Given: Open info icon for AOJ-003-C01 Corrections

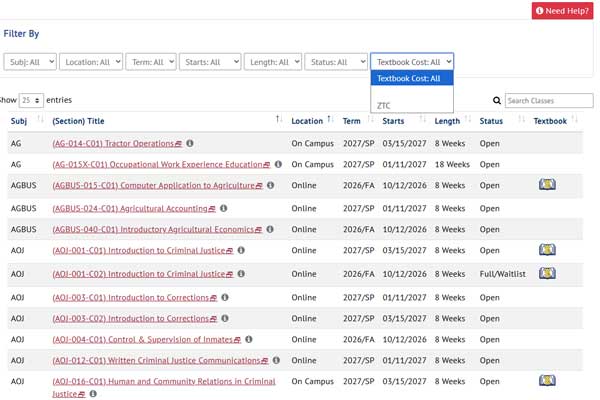Looking at the screenshot, I should (225, 297).
